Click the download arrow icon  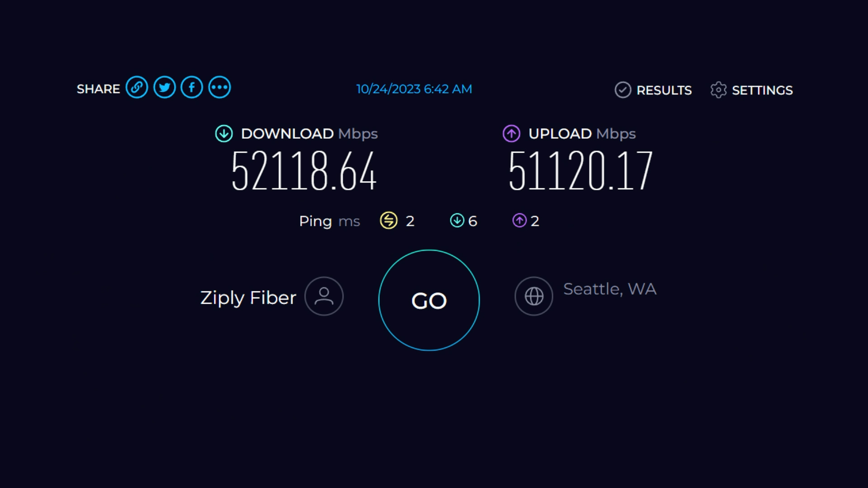click(x=224, y=134)
